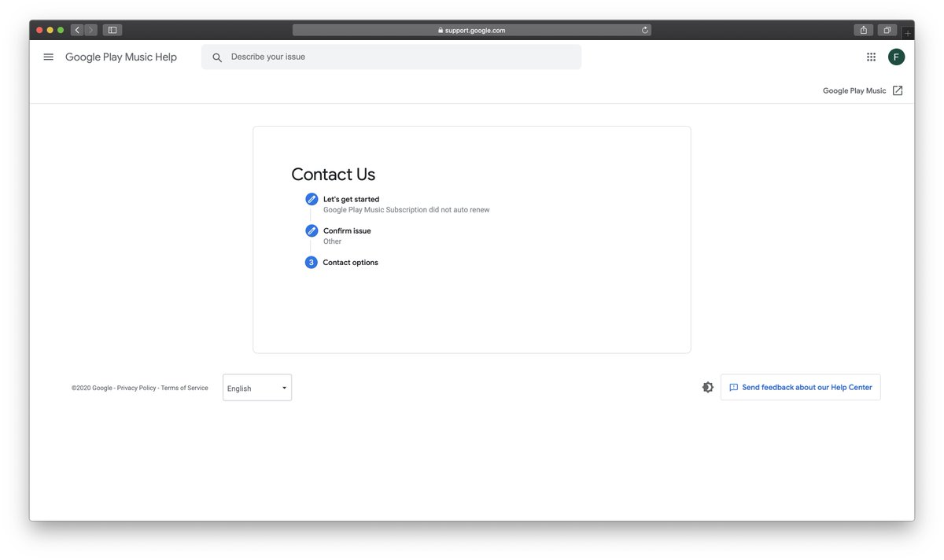
Task: Select step 3 Contact options circle
Action: 312,262
